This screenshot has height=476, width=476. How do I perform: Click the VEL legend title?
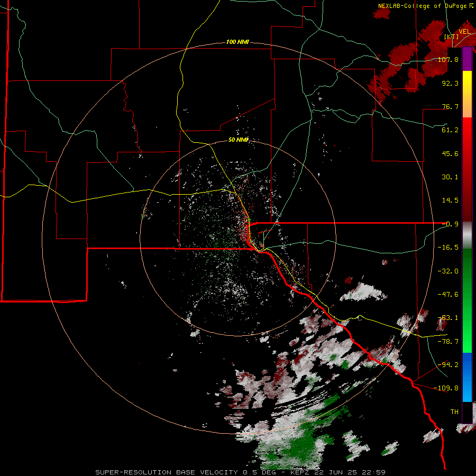464,32
